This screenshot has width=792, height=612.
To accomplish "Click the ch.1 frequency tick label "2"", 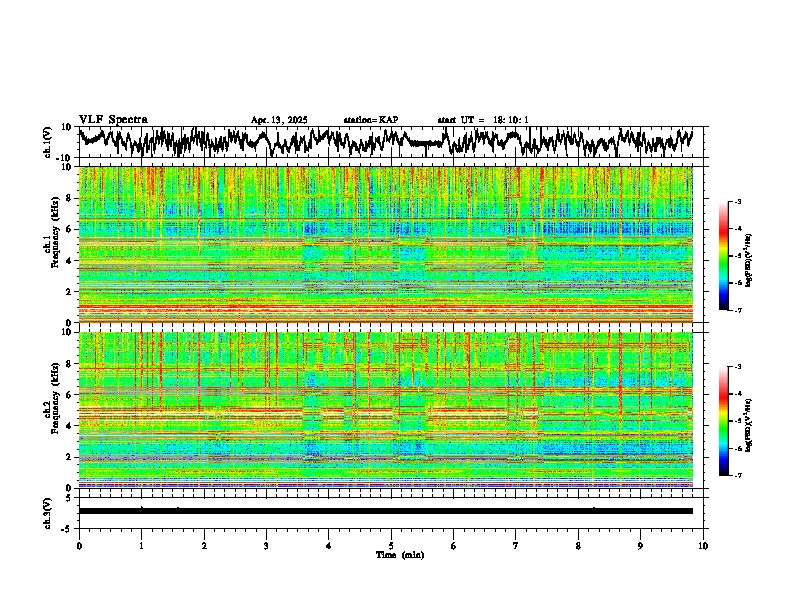I will click(69, 292).
